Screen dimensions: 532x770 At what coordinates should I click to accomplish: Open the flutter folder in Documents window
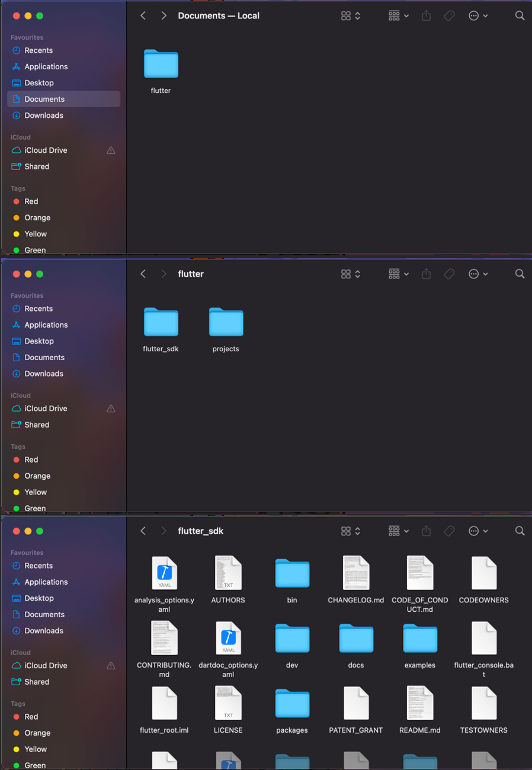[161, 64]
